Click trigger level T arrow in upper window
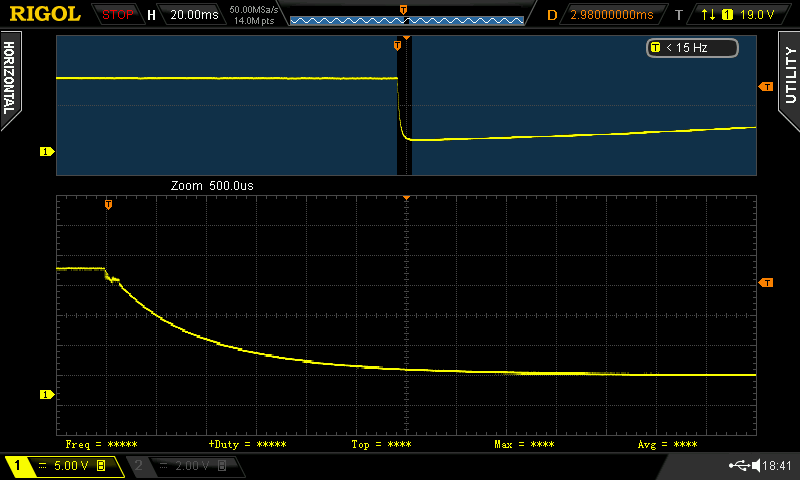Screen dimensions: 800x480 pos(766,87)
